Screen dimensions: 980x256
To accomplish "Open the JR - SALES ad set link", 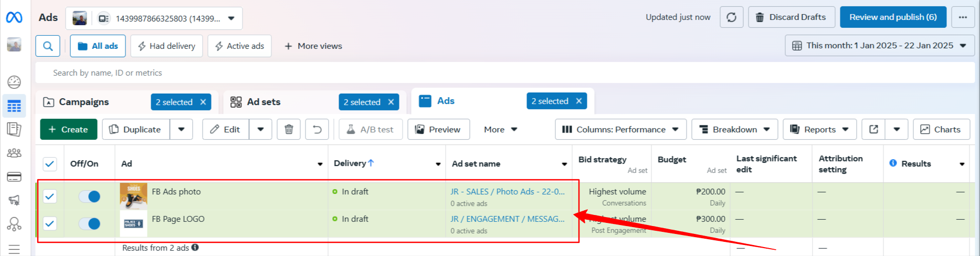I will [507, 192].
